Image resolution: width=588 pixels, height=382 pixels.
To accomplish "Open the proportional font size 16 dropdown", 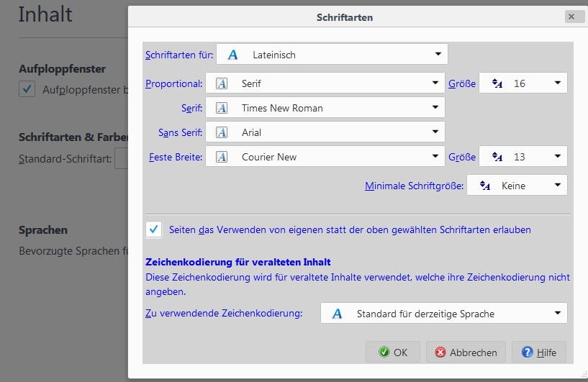I will [523, 83].
